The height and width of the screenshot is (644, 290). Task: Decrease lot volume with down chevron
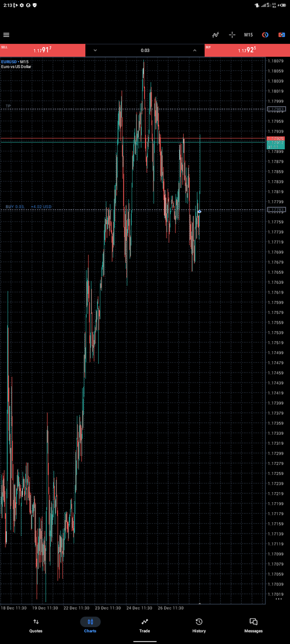point(95,50)
